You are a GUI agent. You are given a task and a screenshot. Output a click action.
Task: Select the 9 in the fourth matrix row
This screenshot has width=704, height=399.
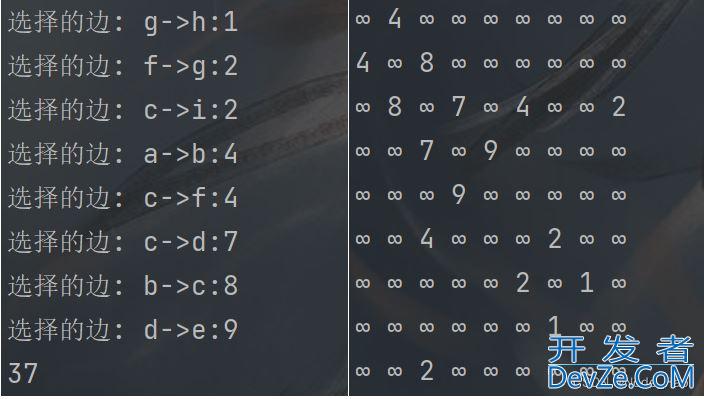pos(490,150)
